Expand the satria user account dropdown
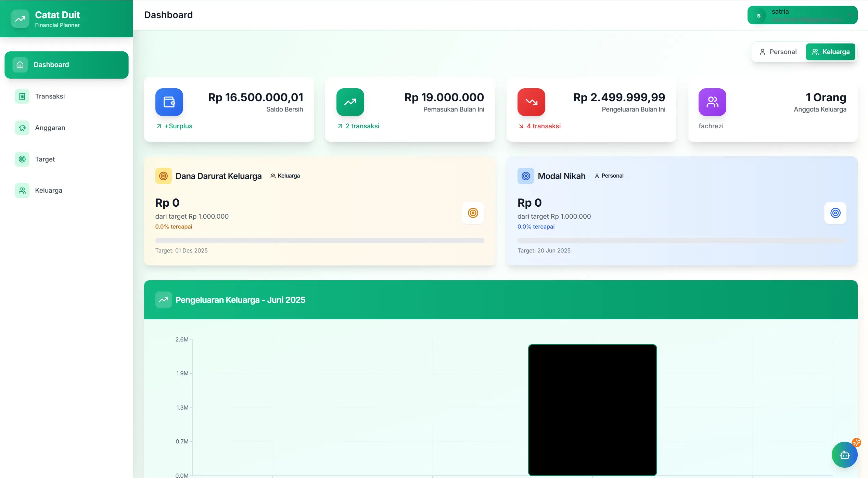 (x=850, y=15)
